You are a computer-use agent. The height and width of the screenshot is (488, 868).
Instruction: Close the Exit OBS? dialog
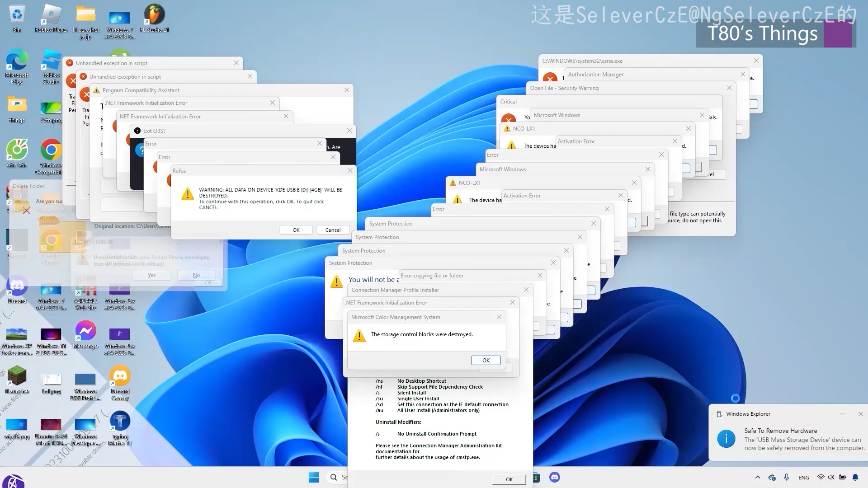pyautogui.click(x=349, y=131)
